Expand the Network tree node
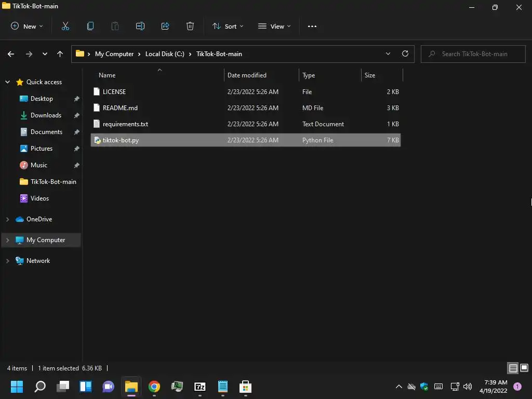This screenshot has width=532, height=399. 7,261
